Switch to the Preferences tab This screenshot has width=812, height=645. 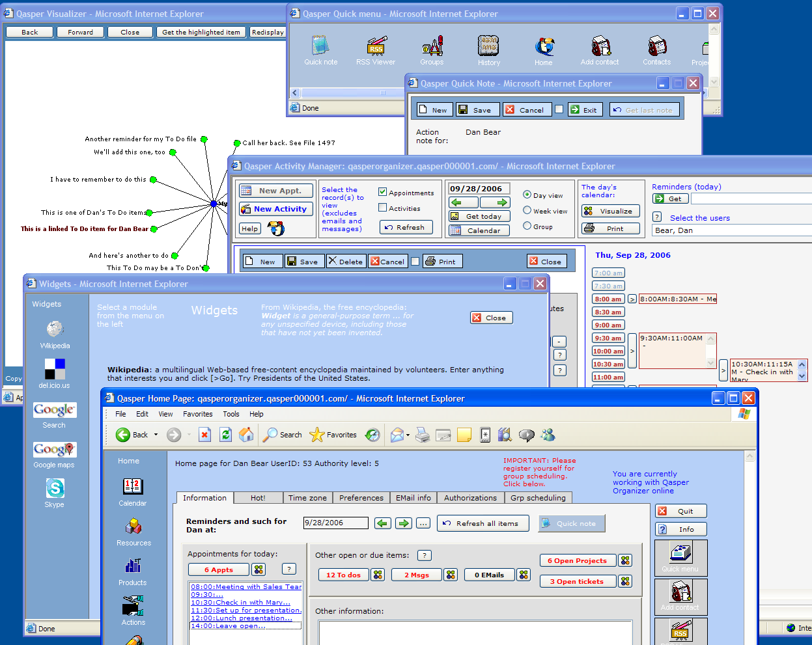361,498
